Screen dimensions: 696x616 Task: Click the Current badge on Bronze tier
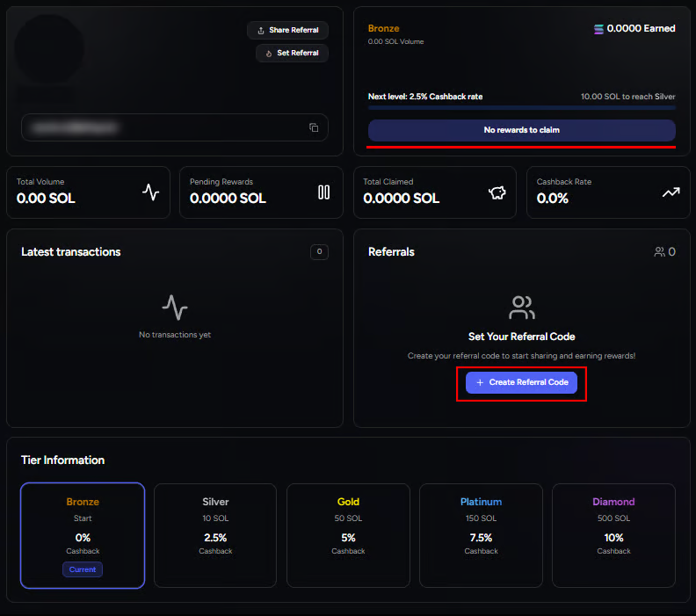83,569
